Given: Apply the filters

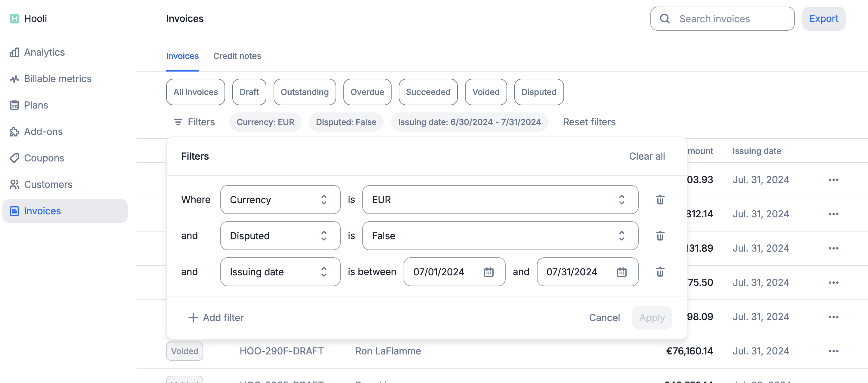Looking at the screenshot, I should tap(652, 317).
